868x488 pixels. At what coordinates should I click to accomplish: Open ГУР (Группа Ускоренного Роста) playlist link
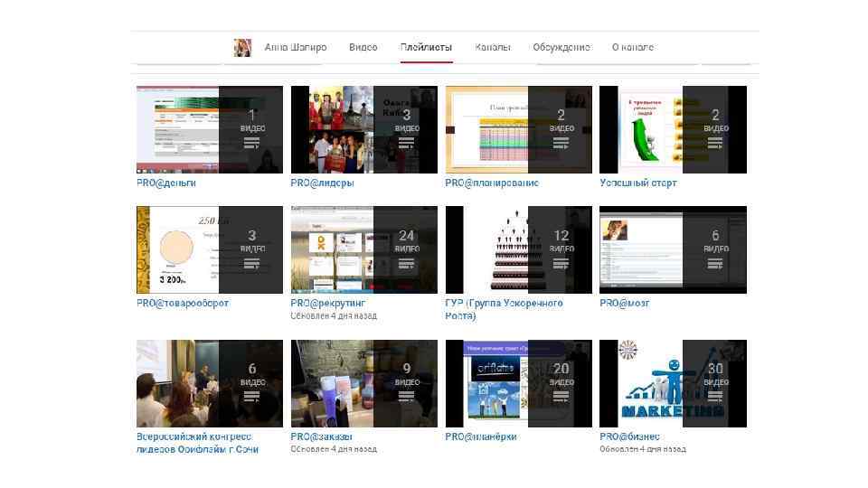point(504,309)
